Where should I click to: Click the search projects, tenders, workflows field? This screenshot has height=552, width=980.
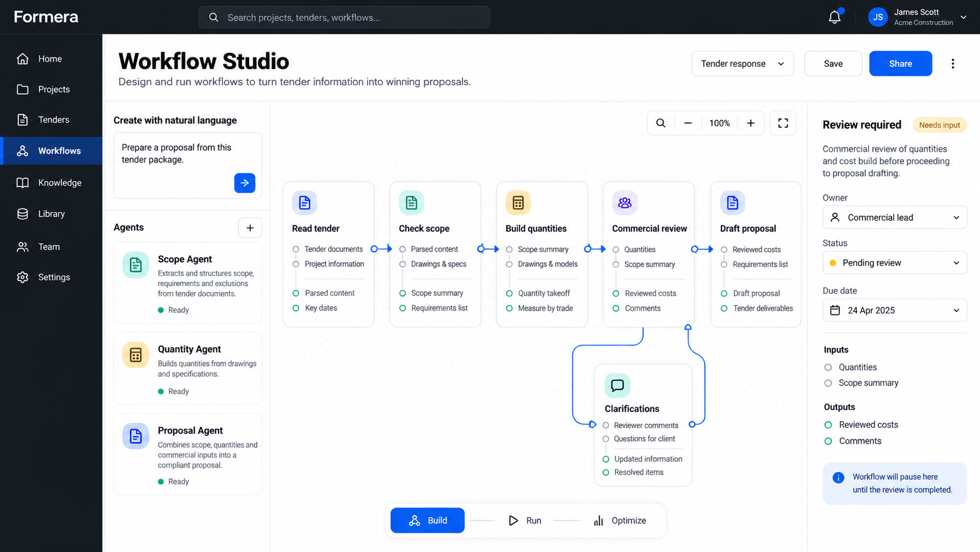click(344, 18)
